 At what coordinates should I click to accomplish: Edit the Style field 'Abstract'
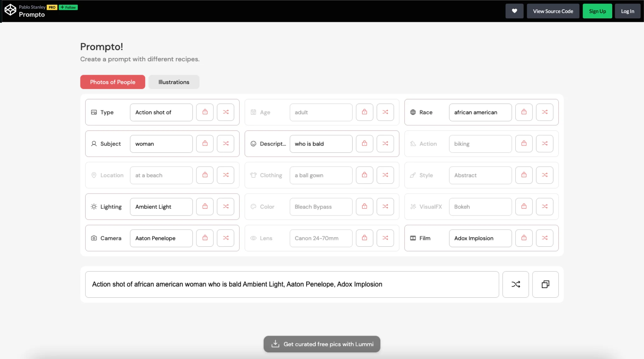(x=480, y=175)
